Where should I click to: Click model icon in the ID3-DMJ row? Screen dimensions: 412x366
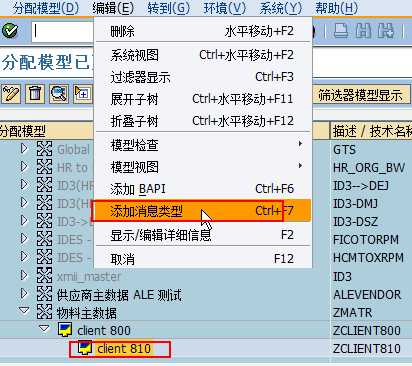tap(44, 203)
